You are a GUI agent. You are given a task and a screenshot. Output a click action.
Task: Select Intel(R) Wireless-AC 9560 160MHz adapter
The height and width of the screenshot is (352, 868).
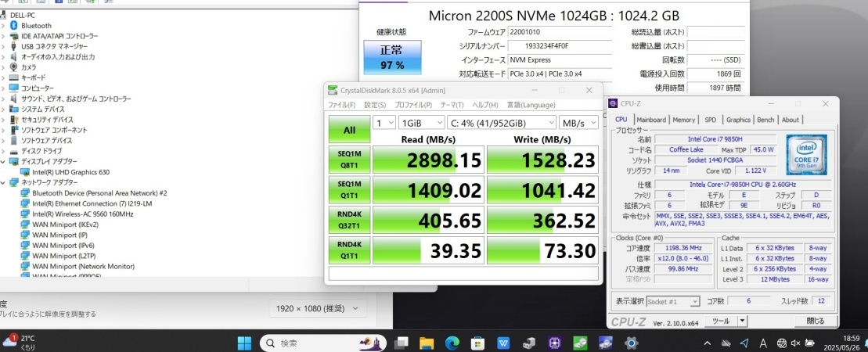click(x=82, y=214)
